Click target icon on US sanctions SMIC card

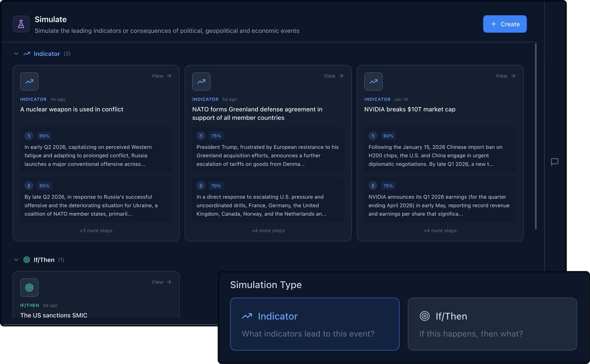coord(29,287)
